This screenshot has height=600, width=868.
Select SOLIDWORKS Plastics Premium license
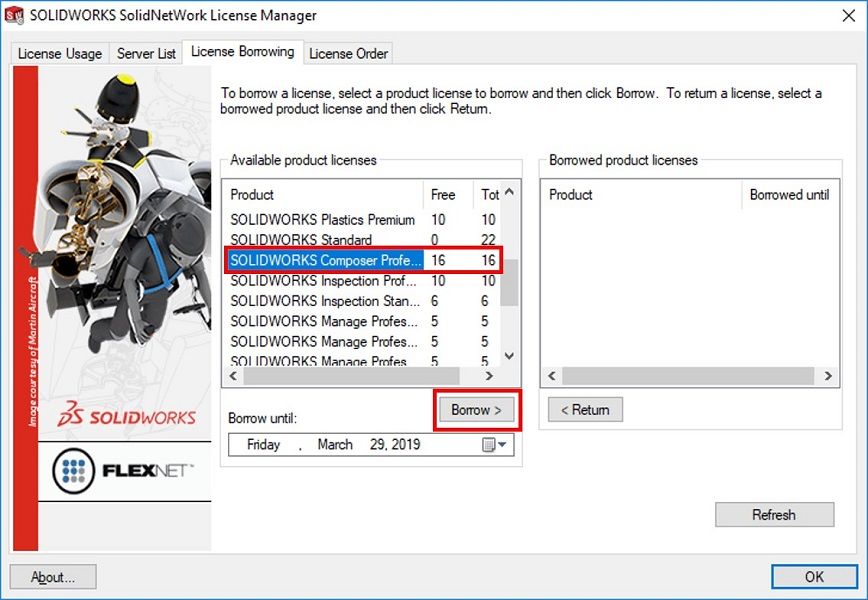coord(322,220)
